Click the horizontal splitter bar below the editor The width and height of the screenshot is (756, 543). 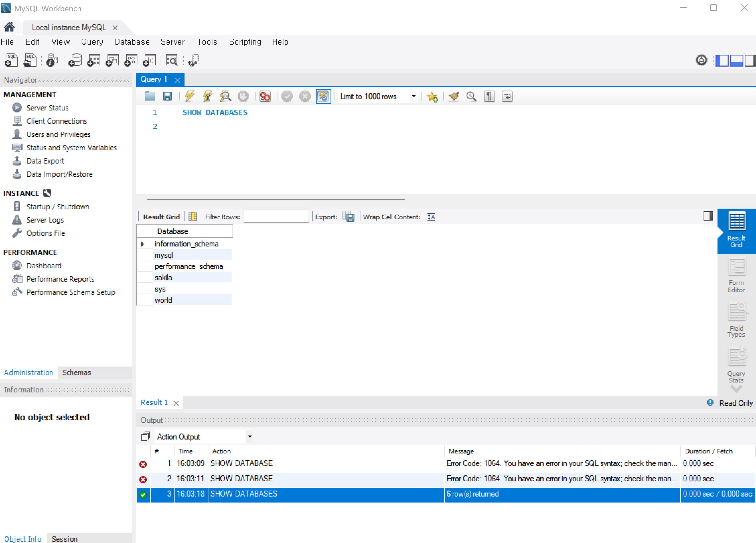click(276, 199)
